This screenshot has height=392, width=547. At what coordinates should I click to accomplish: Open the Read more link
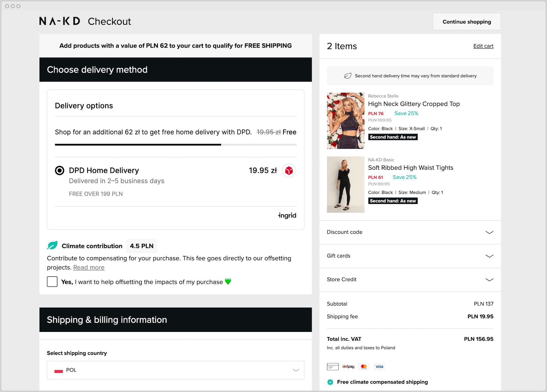click(89, 267)
